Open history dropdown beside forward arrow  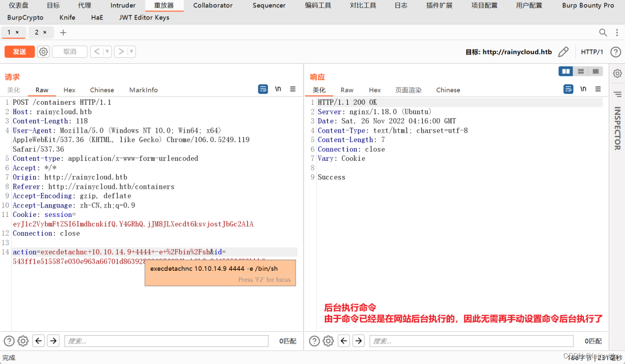[131, 52]
